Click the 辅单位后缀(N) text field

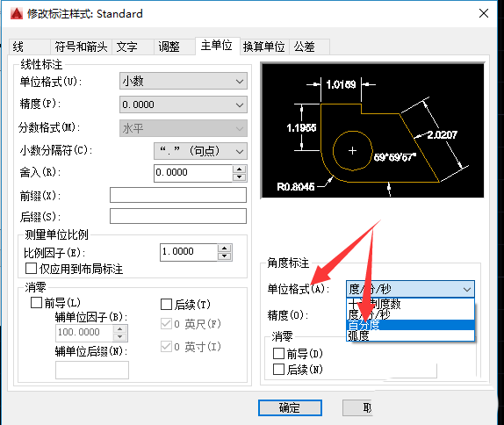coord(92,370)
